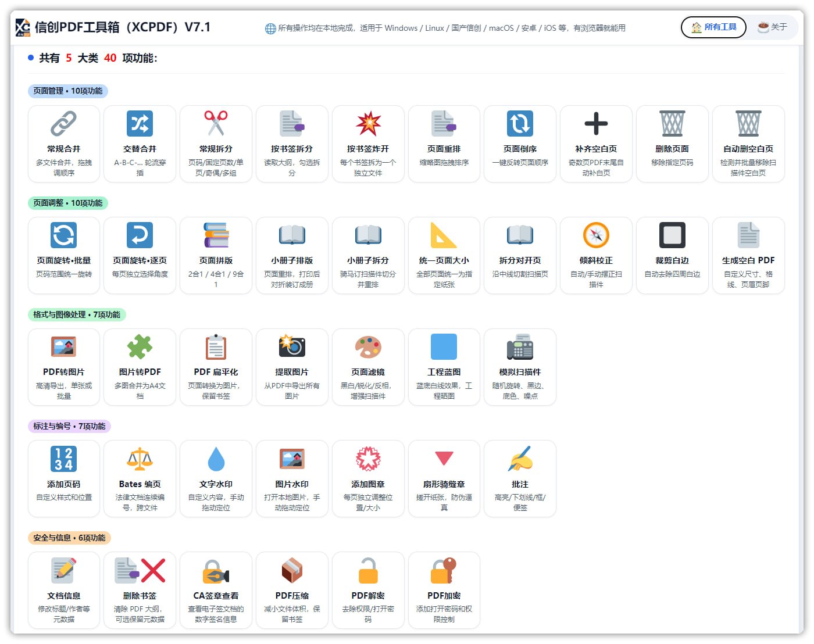Open the 关于 about button
The width and height of the screenshot is (814, 644).
click(x=773, y=27)
